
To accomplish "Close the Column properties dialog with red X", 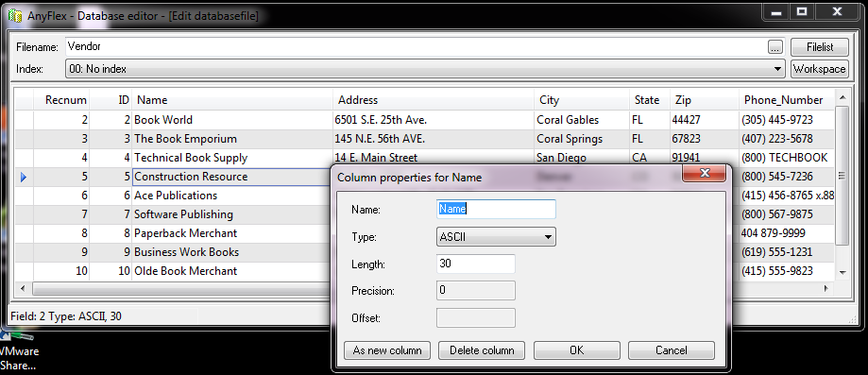I will pyautogui.click(x=705, y=174).
